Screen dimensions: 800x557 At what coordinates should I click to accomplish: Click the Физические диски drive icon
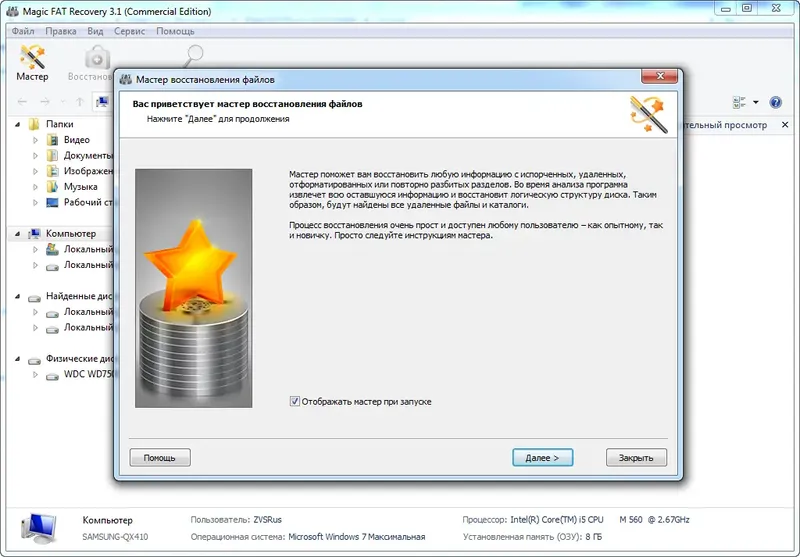[34, 360]
